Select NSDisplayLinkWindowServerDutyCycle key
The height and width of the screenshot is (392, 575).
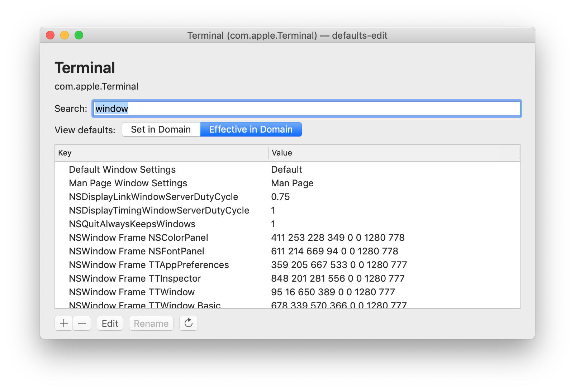[153, 197]
